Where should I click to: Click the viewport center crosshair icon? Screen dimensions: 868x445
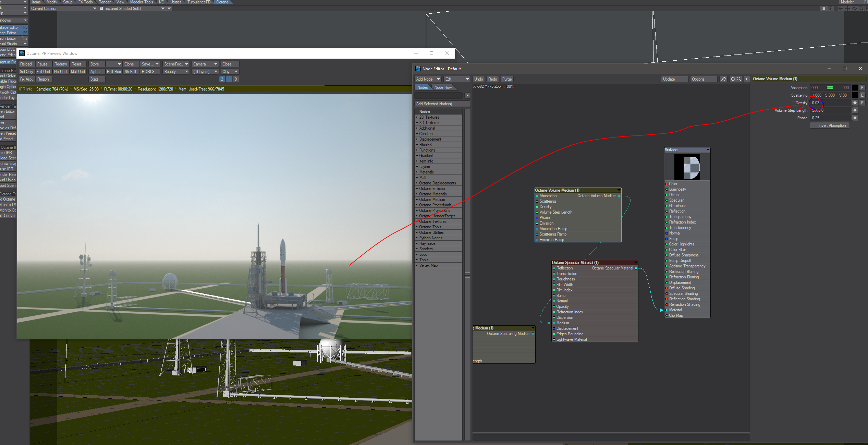coord(841,9)
